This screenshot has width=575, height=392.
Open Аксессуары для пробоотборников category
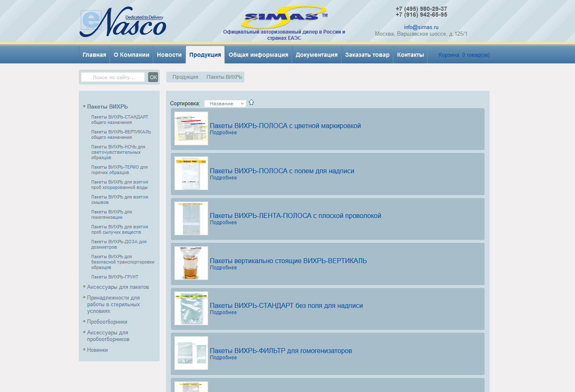coord(108,336)
